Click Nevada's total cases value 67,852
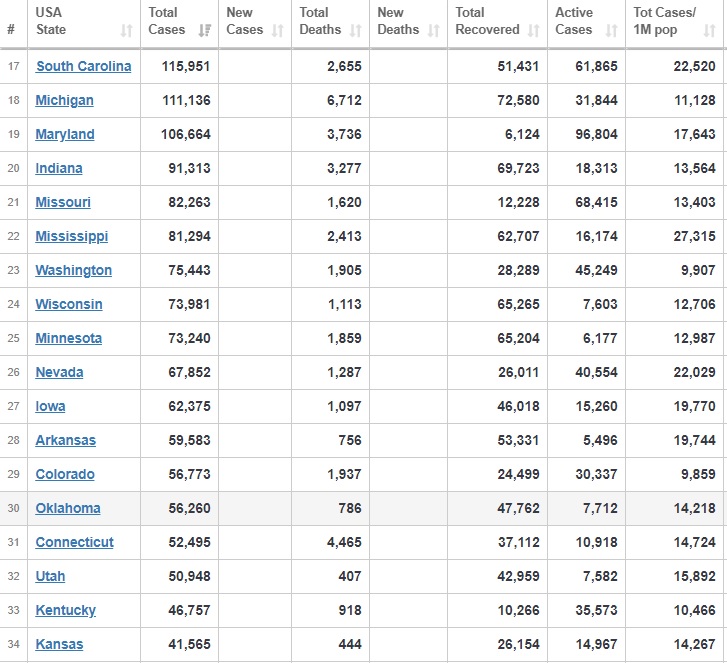The image size is (727, 663). tap(187, 372)
